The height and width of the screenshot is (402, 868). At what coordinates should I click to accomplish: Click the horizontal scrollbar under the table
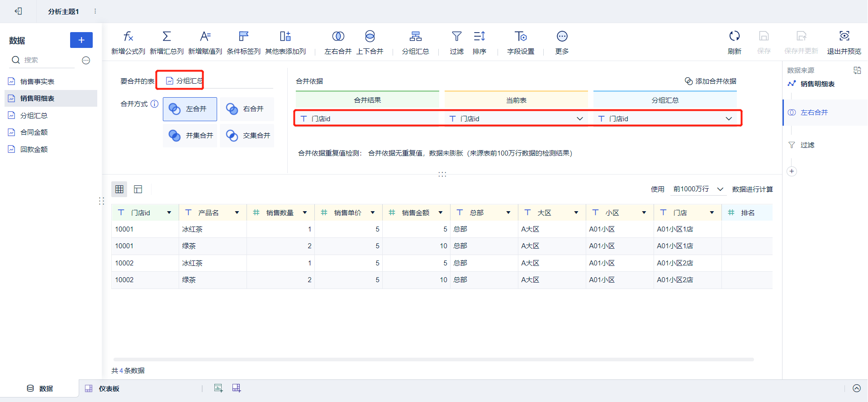433,359
